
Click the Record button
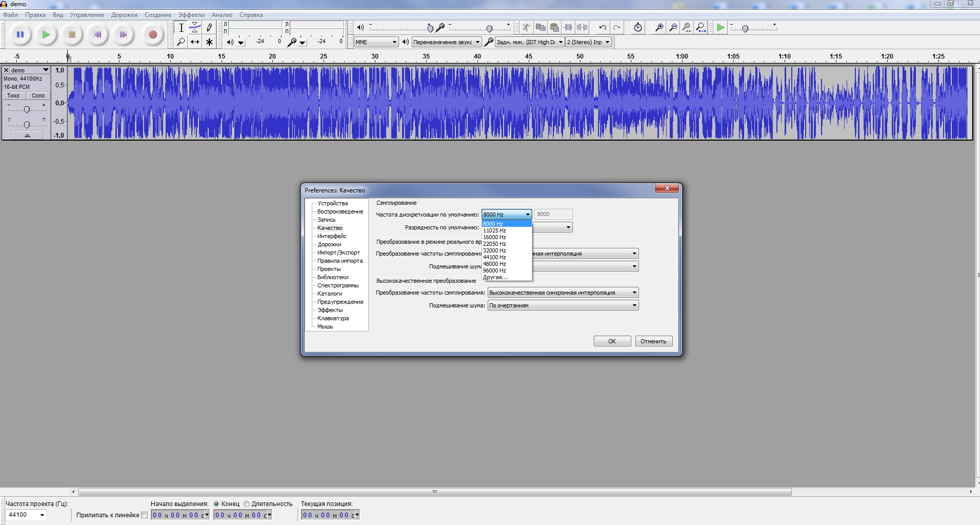coord(152,35)
